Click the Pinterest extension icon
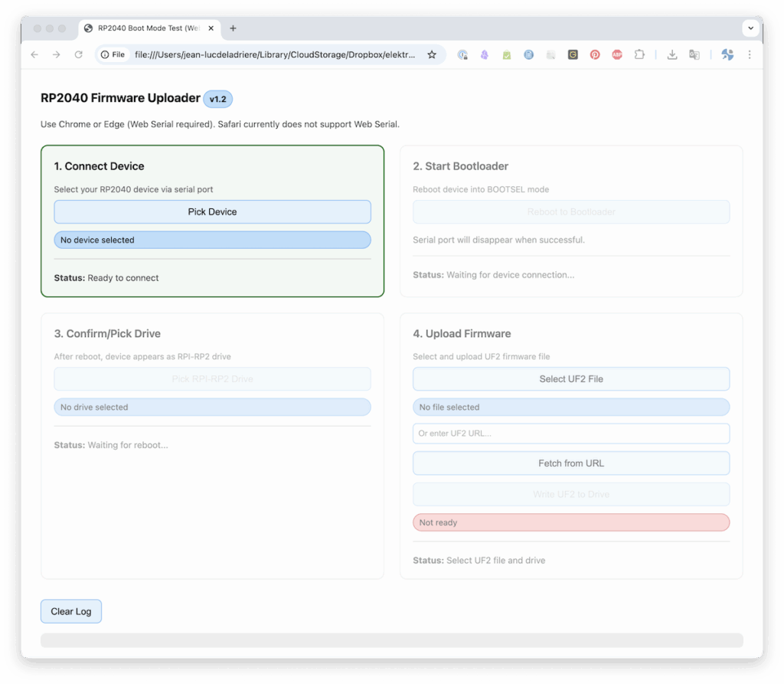 [594, 55]
